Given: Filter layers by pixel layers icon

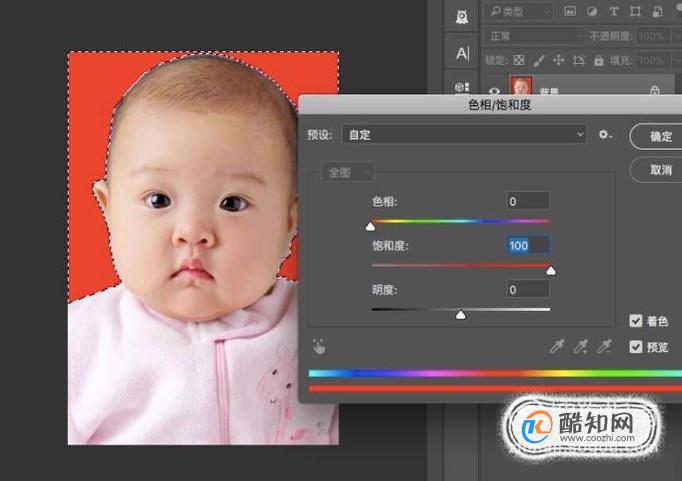Looking at the screenshot, I should tap(570, 12).
